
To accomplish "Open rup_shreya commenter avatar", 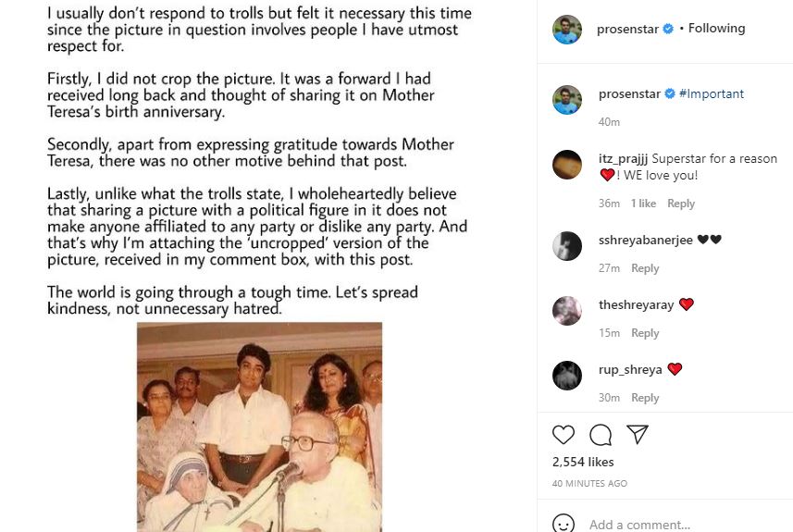I will (567, 376).
